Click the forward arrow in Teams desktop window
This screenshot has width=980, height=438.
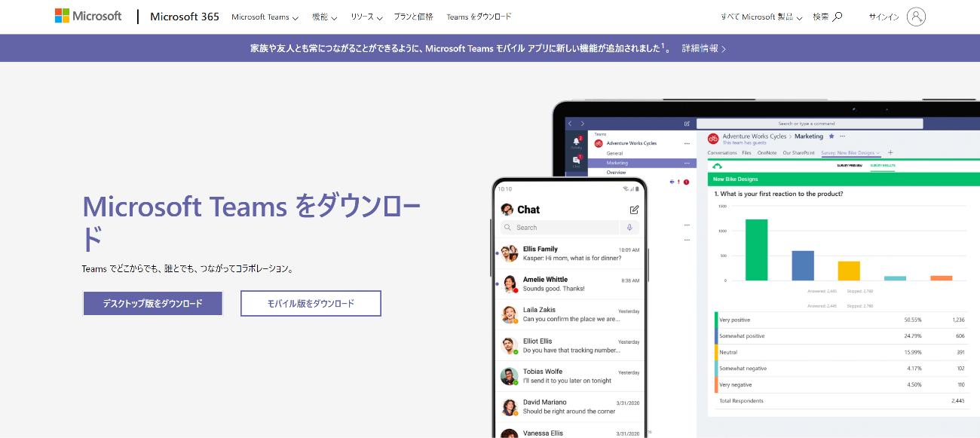(x=582, y=123)
